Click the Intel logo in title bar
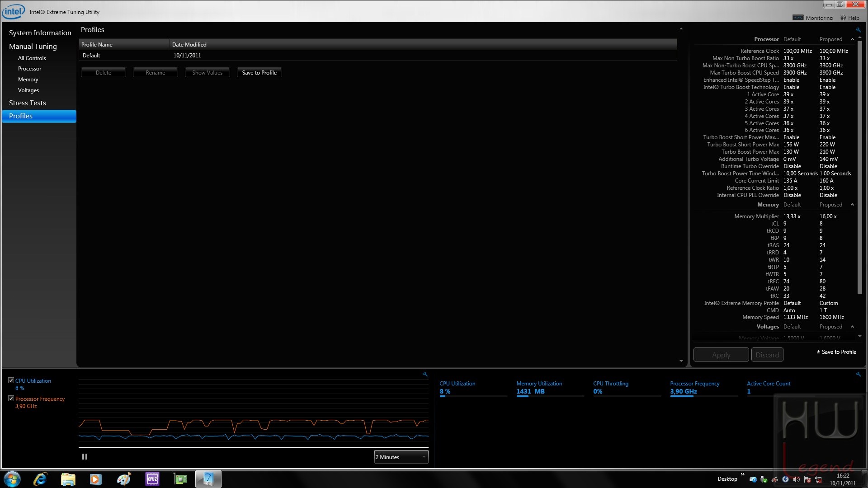Viewport: 868px width, 488px height. tap(14, 11)
